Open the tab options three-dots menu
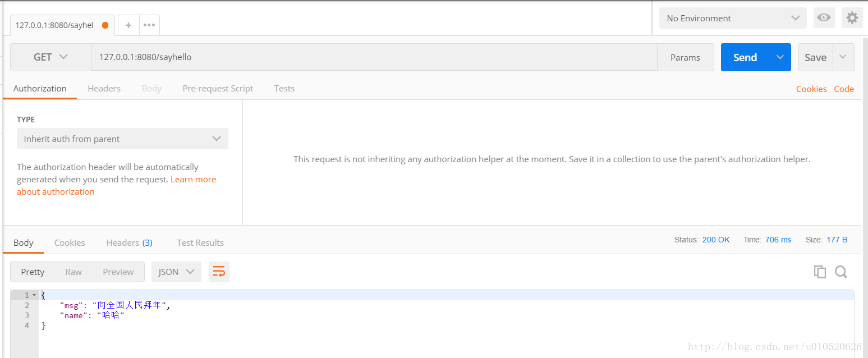 [149, 25]
